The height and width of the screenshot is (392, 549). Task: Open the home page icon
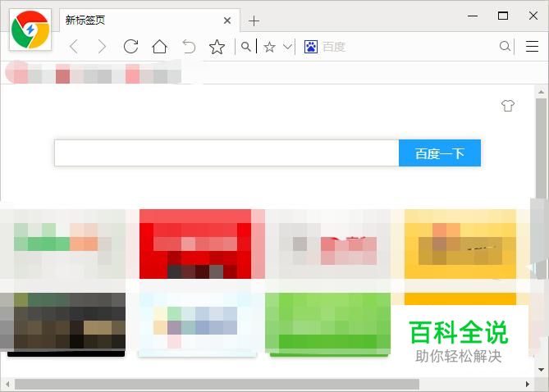point(159,46)
